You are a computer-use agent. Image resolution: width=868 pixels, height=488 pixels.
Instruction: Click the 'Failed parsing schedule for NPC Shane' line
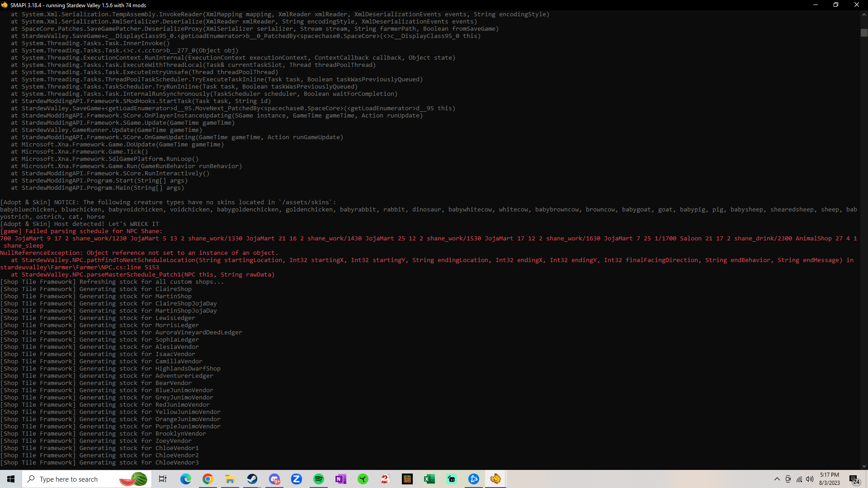81,231
